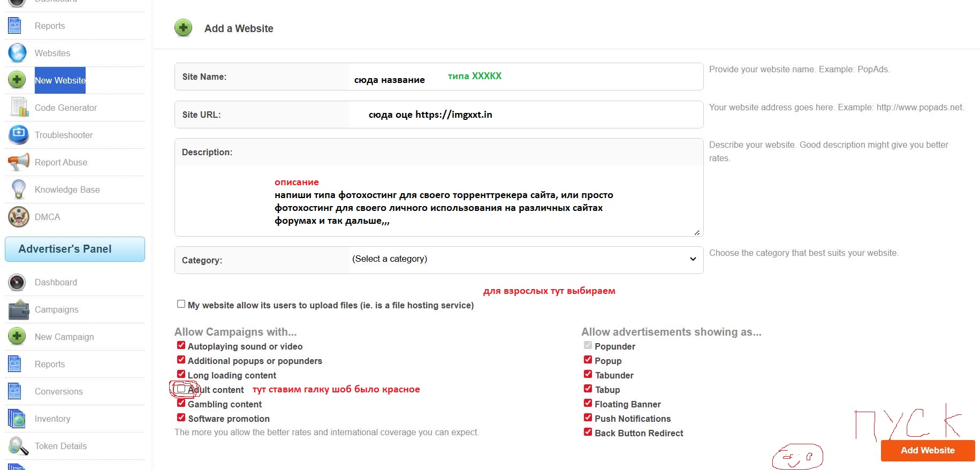
Task: Click the Campaigns wallet icon
Action: click(x=18, y=309)
